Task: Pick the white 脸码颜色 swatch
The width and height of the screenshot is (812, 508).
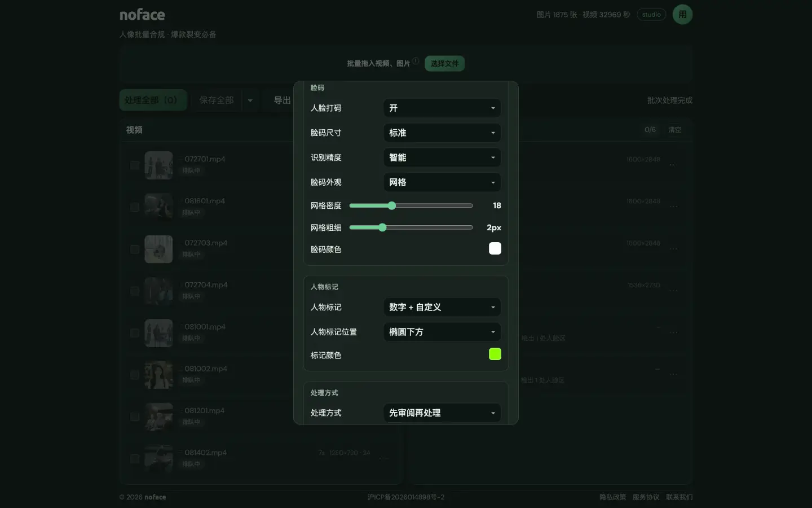Action: click(495, 248)
